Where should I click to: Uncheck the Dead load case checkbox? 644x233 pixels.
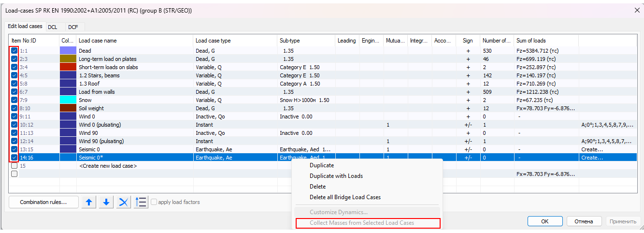pos(14,51)
